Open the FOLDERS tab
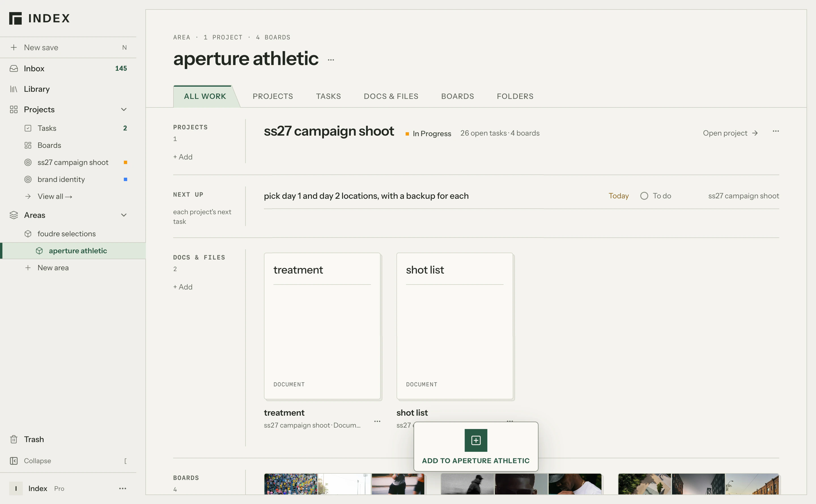This screenshot has width=816, height=504. [515, 96]
